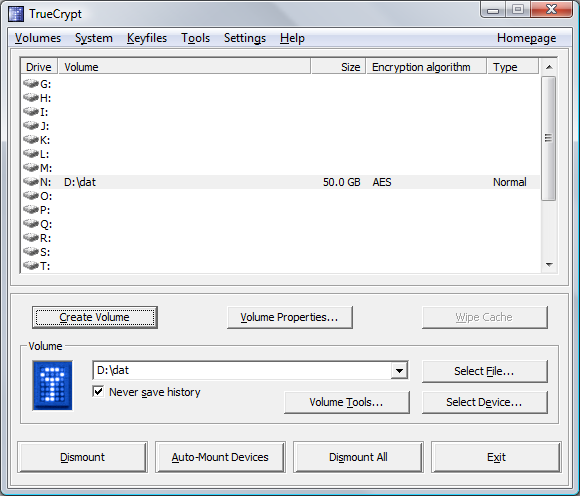The height and width of the screenshot is (496, 580).
Task: Sort by Volume column header
Action: (184, 67)
